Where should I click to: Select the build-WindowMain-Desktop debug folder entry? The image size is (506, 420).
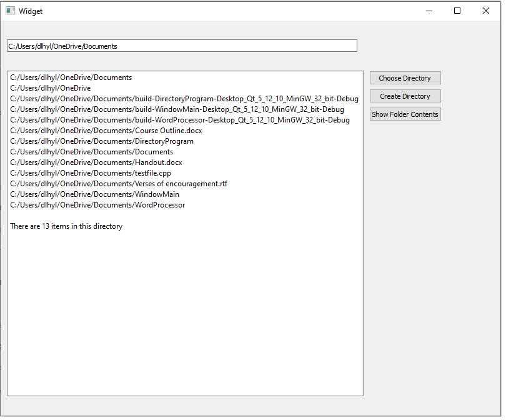click(177, 109)
